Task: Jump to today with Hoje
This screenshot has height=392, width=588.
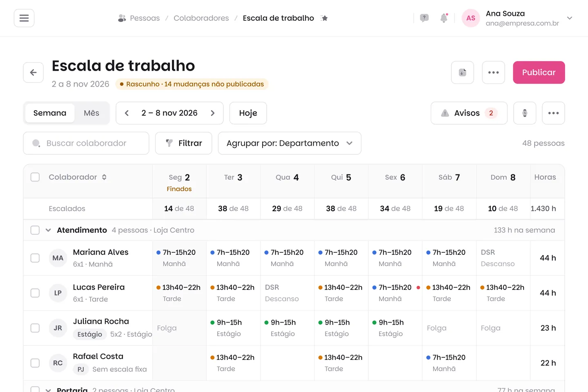Action: point(248,113)
